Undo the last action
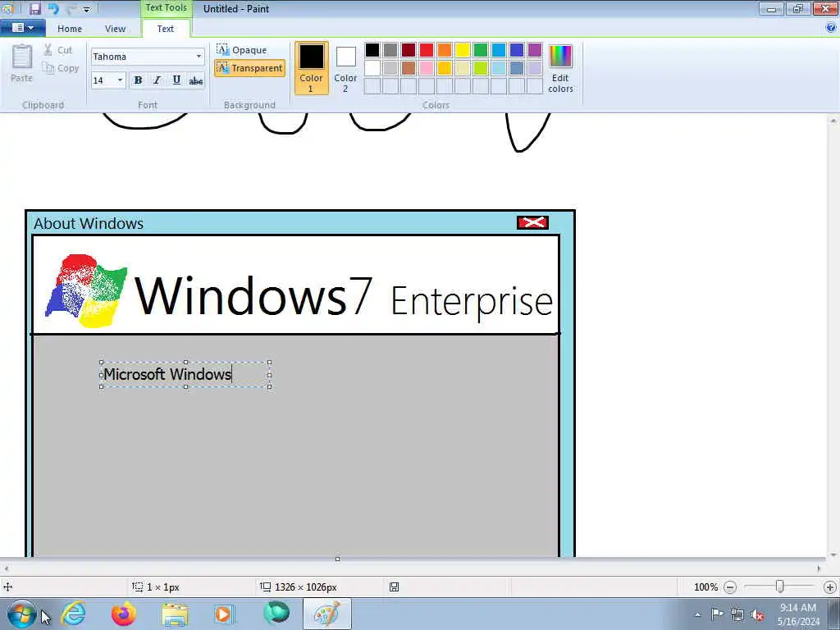The image size is (840, 630). click(53, 8)
